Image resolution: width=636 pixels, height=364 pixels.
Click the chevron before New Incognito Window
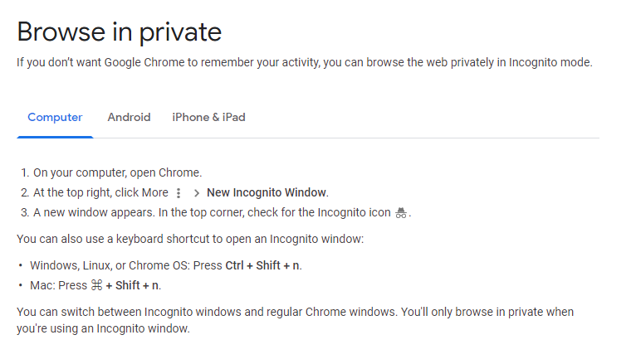(196, 193)
